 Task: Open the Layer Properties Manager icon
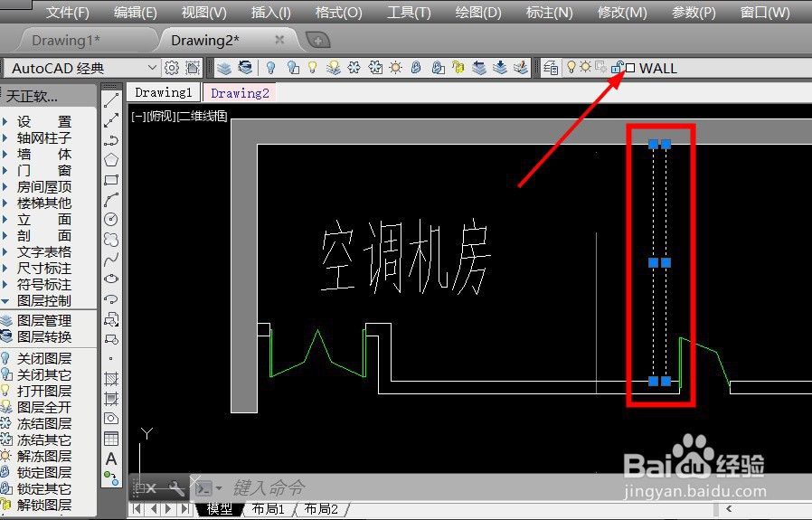pyautogui.click(x=551, y=68)
